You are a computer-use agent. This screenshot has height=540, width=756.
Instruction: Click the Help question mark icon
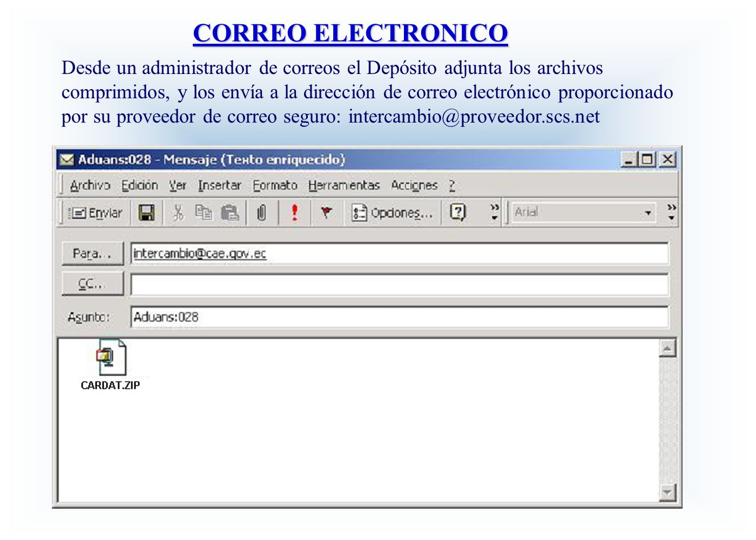point(458,212)
